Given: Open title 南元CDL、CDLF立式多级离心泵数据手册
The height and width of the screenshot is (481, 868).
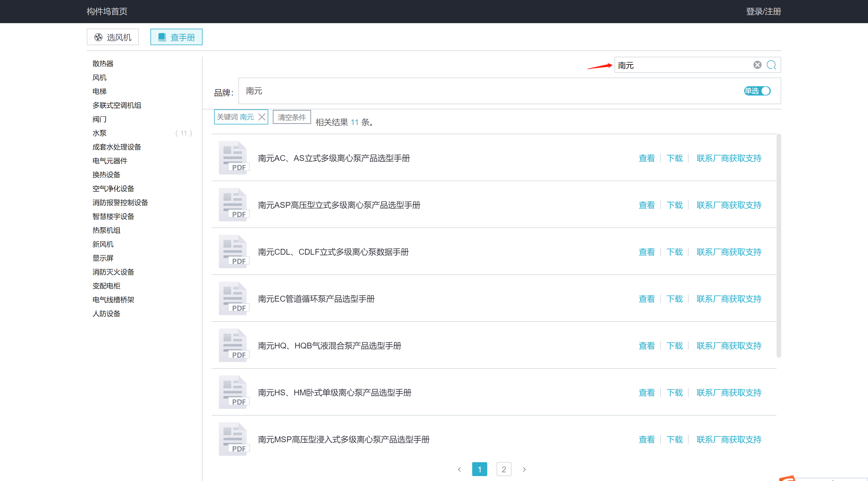Looking at the screenshot, I should (333, 252).
